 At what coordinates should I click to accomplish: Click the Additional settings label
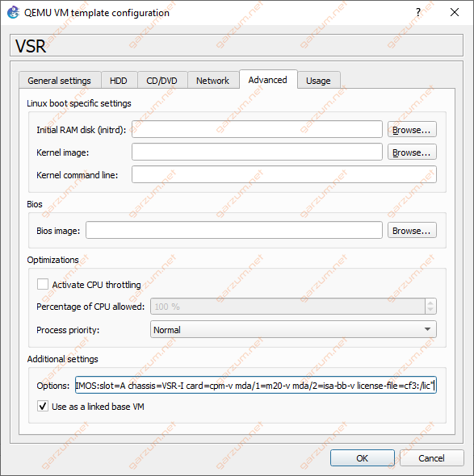(x=63, y=359)
